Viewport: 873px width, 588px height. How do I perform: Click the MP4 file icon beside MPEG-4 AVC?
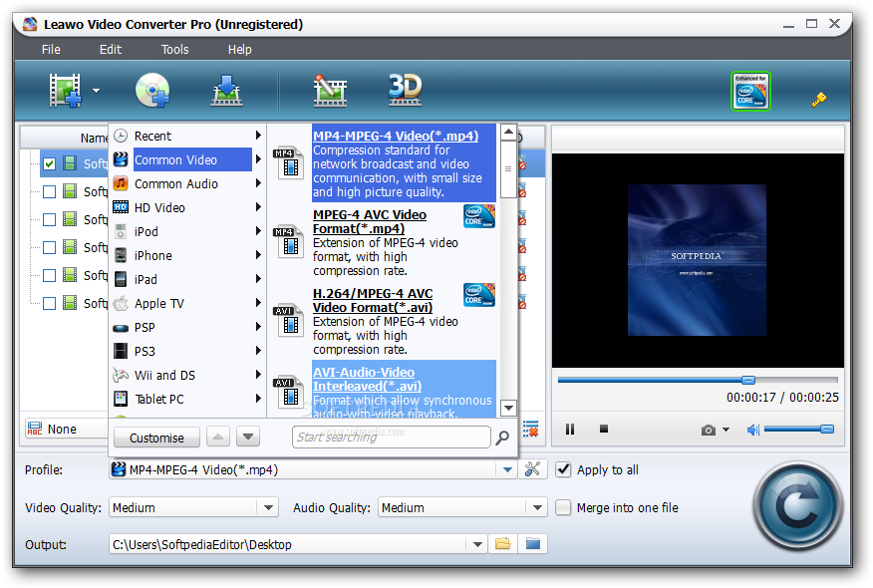(x=288, y=242)
